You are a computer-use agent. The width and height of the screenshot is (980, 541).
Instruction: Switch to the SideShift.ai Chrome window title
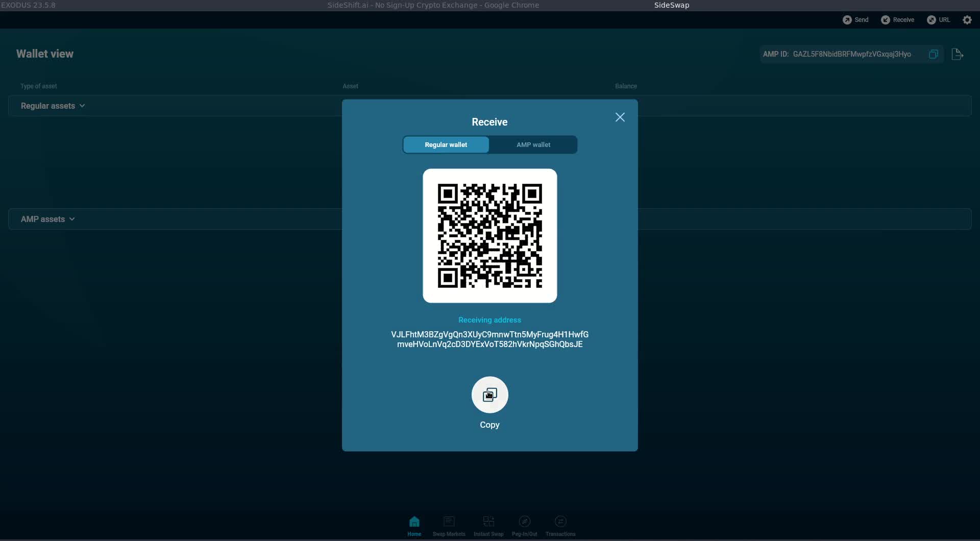point(433,5)
